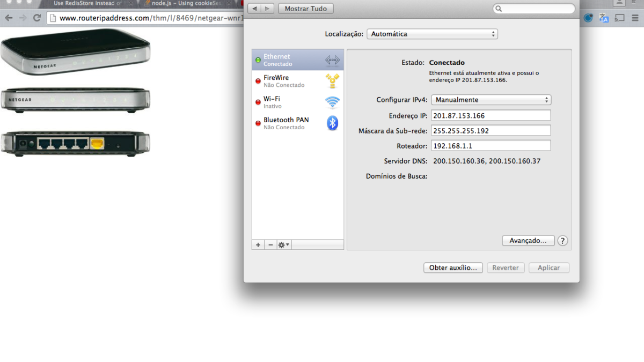This screenshot has height=362, width=644.
Task: Click the FireWire service icon
Action: (333, 81)
